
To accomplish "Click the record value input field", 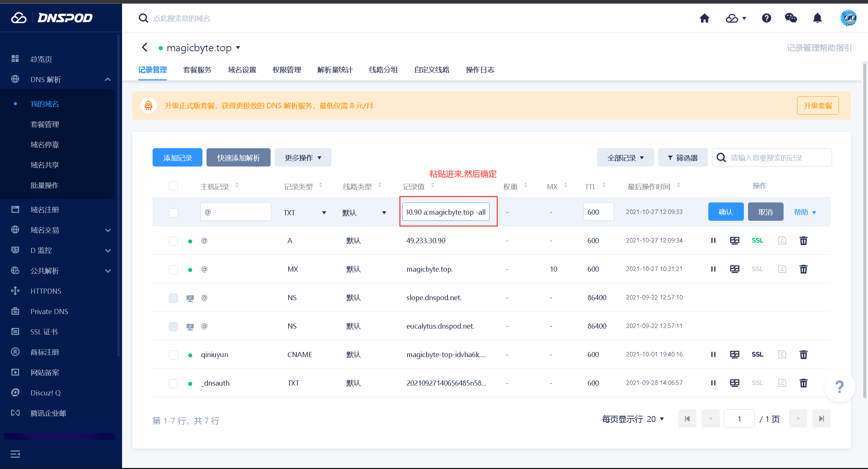I will (446, 212).
